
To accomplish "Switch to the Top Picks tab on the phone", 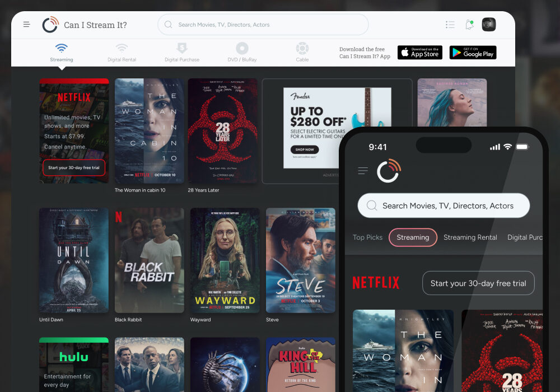I will coord(367,237).
